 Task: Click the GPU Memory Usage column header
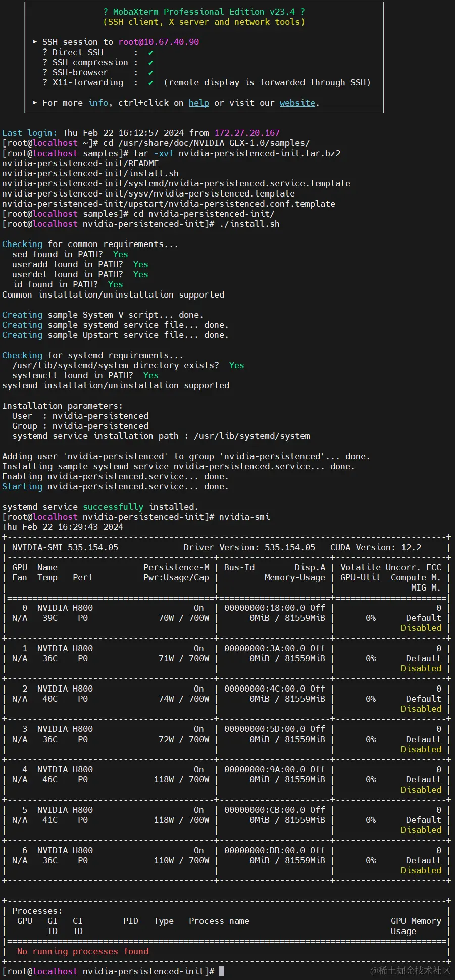[416, 926]
